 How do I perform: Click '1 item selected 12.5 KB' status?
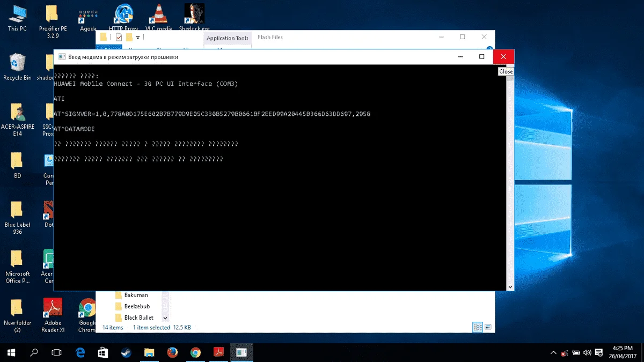click(162, 327)
